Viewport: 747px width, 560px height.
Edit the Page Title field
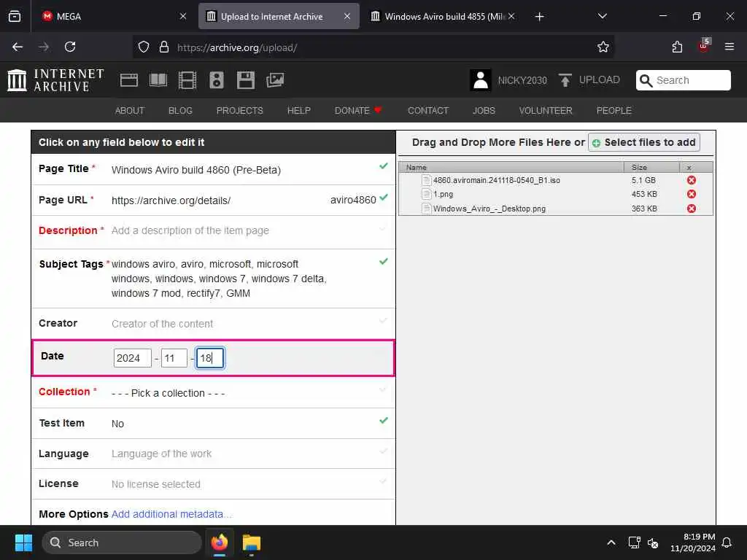[214, 169]
